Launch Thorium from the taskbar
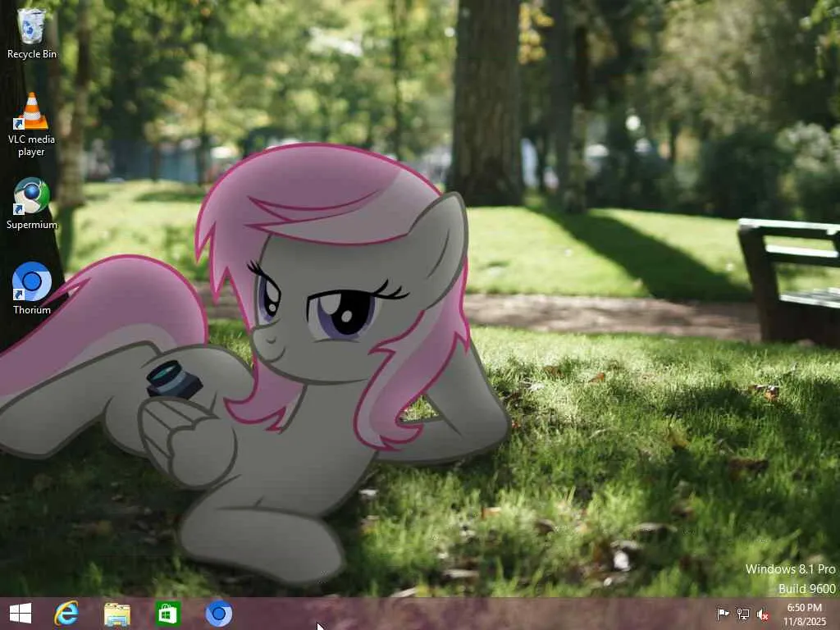The width and height of the screenshot is (840, 630). [218, 614]
